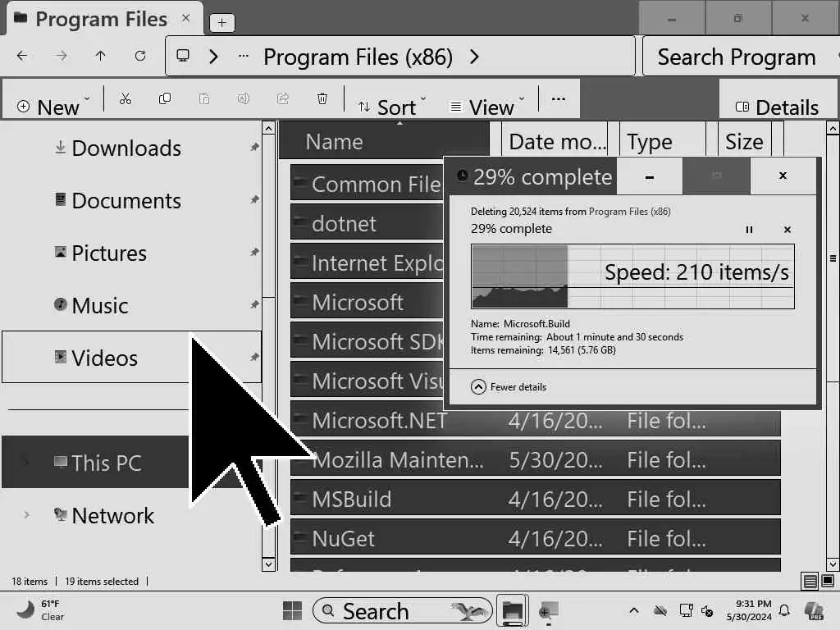Click the Copy icon in toolbar
This screenshot has width=840, height=630.
click(164, 98)
